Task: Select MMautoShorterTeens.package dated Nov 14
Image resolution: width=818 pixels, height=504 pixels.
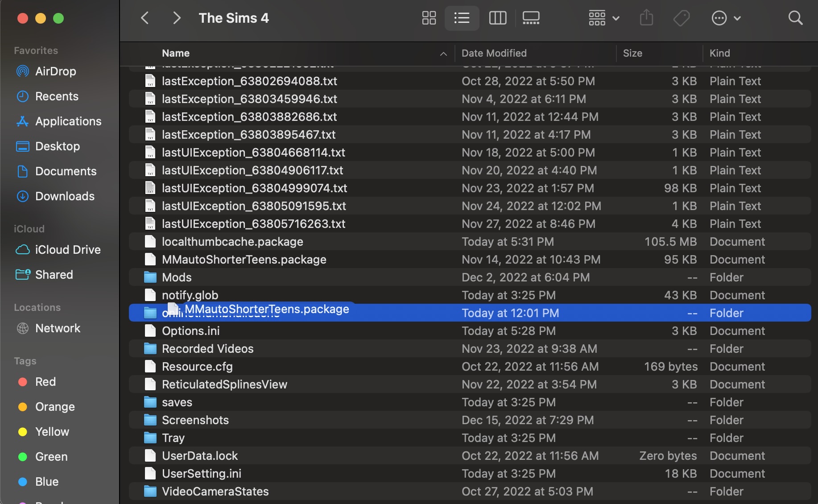Action: 470,260
